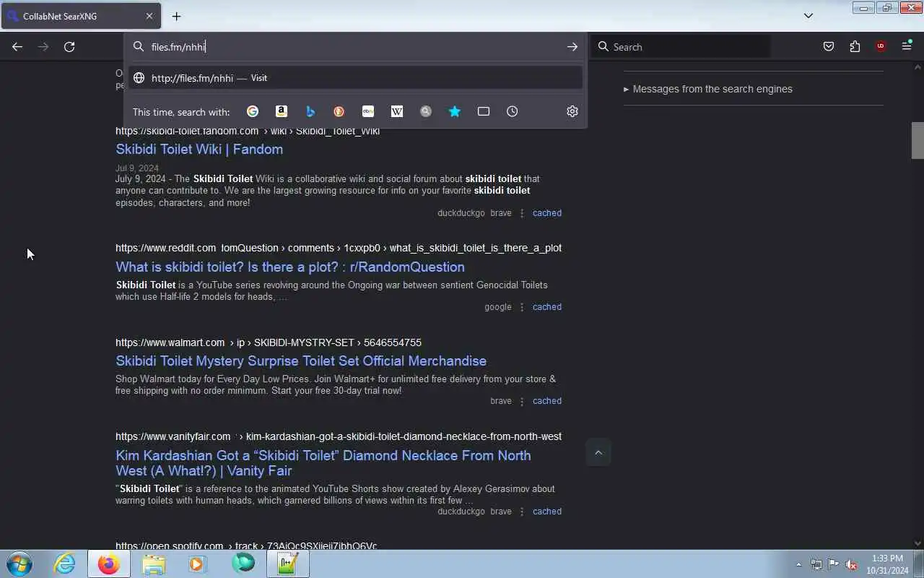Open the volume tray icon
This screenshot has height=578, width=924.
coord(852,564)
